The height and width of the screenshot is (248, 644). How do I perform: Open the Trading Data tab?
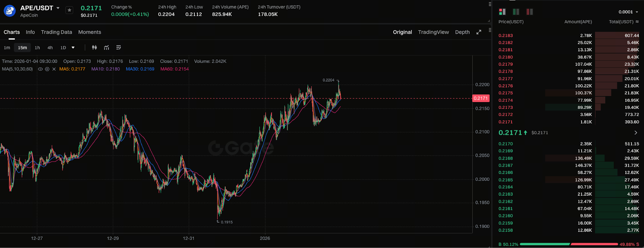click(56, 32)
